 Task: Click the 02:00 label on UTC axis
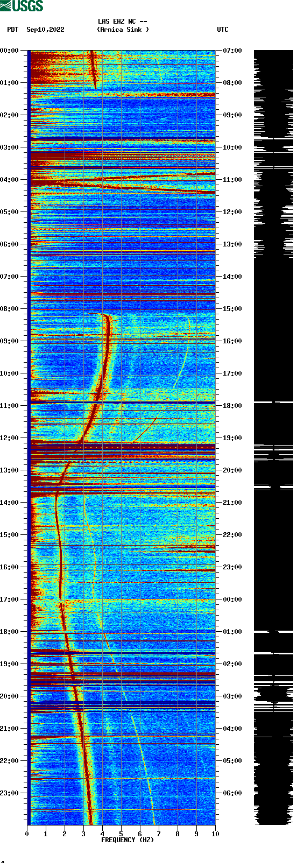click(x=232, y=664)
